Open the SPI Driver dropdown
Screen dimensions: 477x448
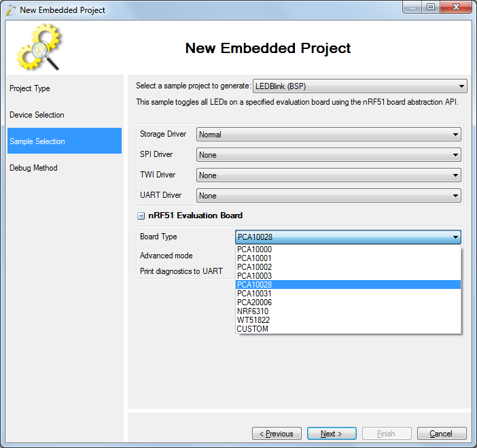point(329,154)
